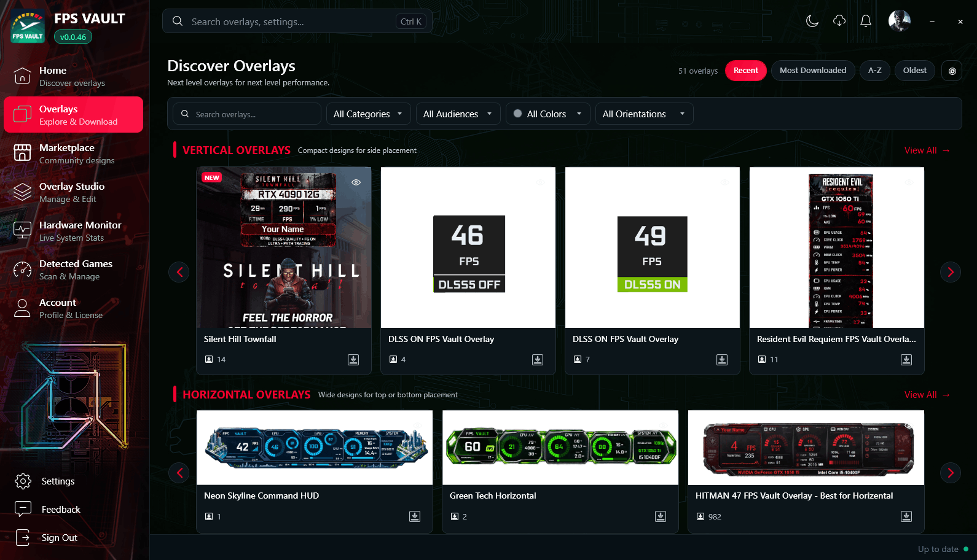Open Detected Games page
The image size is (977, 560).
tap(74, 270)
